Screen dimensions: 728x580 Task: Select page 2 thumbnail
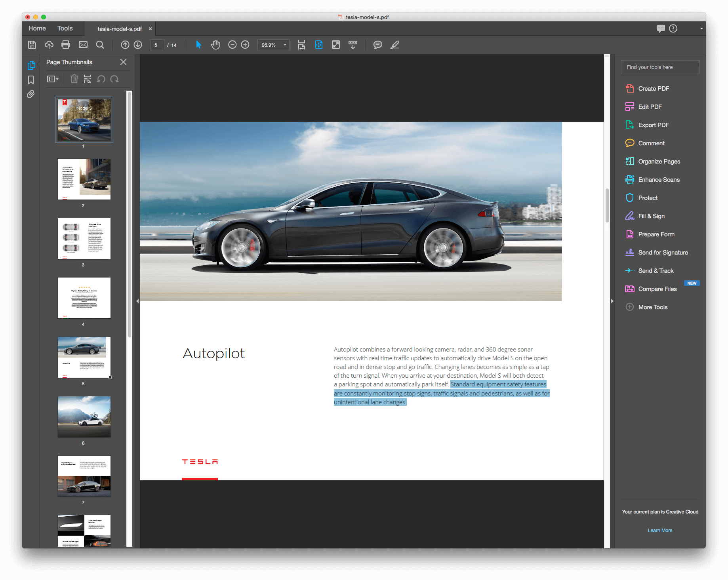click(x=84, y=179)
